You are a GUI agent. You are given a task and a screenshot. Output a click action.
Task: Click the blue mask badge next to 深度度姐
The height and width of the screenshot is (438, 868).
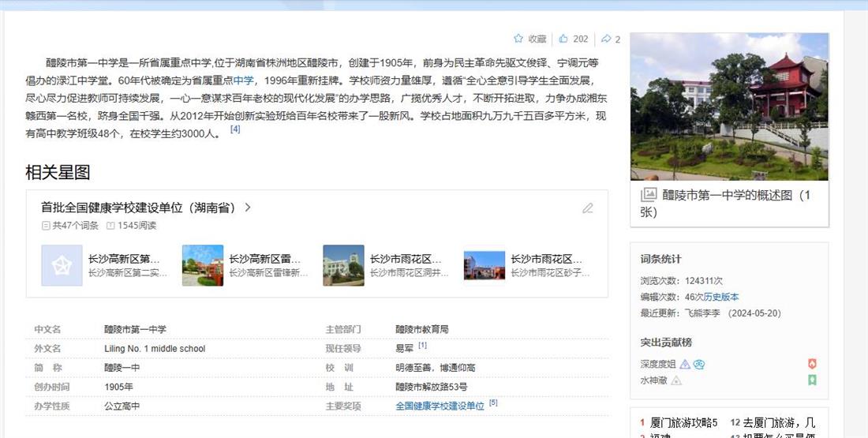[x=699, y=365]
